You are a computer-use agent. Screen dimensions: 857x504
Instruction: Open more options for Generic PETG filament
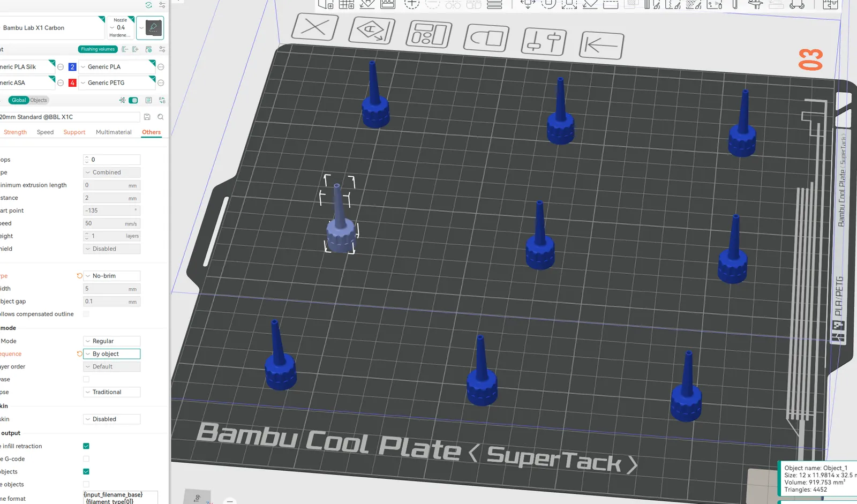[x=161, y=83]
